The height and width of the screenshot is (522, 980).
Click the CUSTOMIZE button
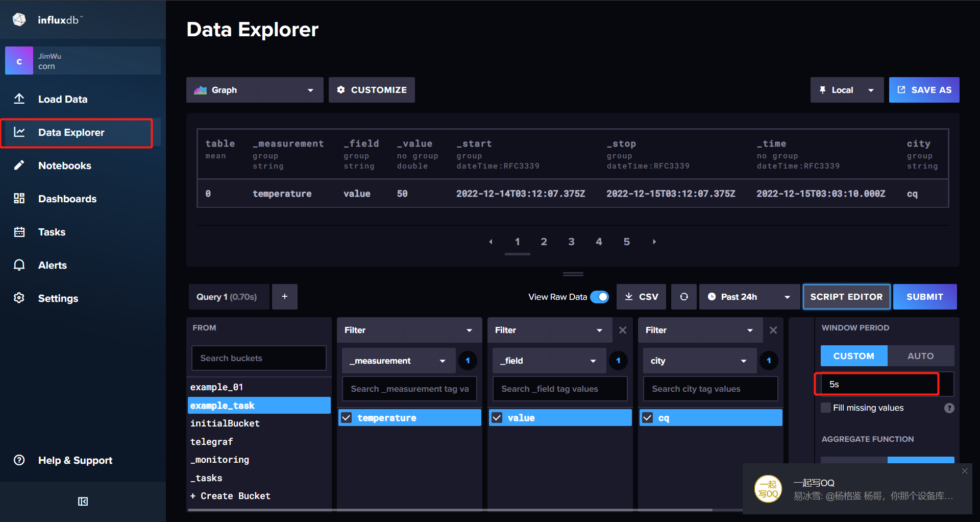click(x=372, y=90)
